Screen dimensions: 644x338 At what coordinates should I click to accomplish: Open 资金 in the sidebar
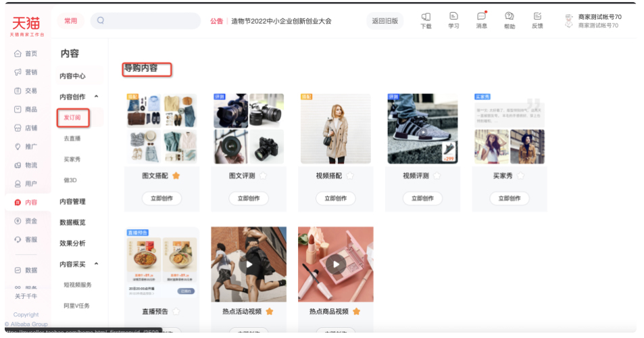[26, 221]
